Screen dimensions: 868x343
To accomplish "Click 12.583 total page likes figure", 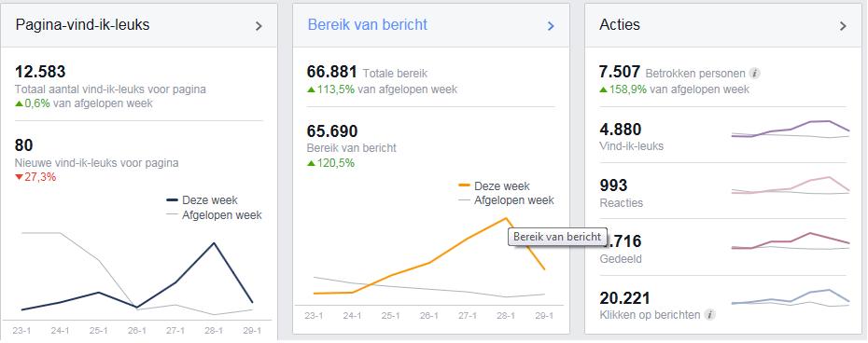I will pos(40,73).
